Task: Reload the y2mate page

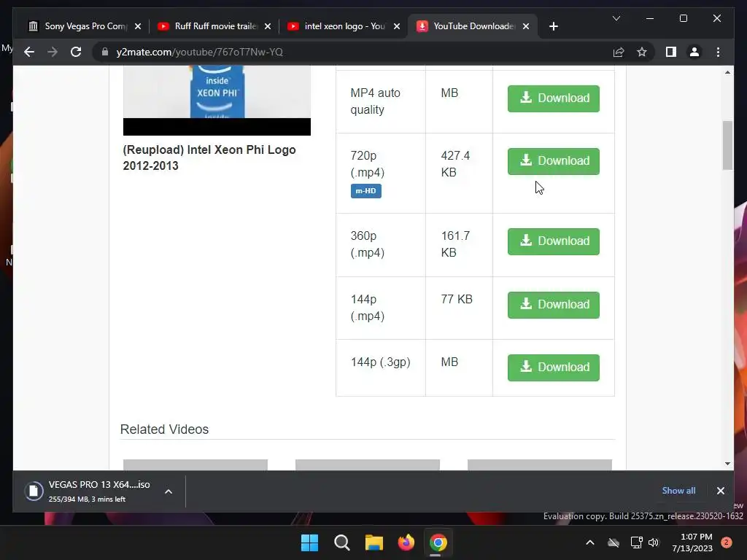Action: pos(76,52)
